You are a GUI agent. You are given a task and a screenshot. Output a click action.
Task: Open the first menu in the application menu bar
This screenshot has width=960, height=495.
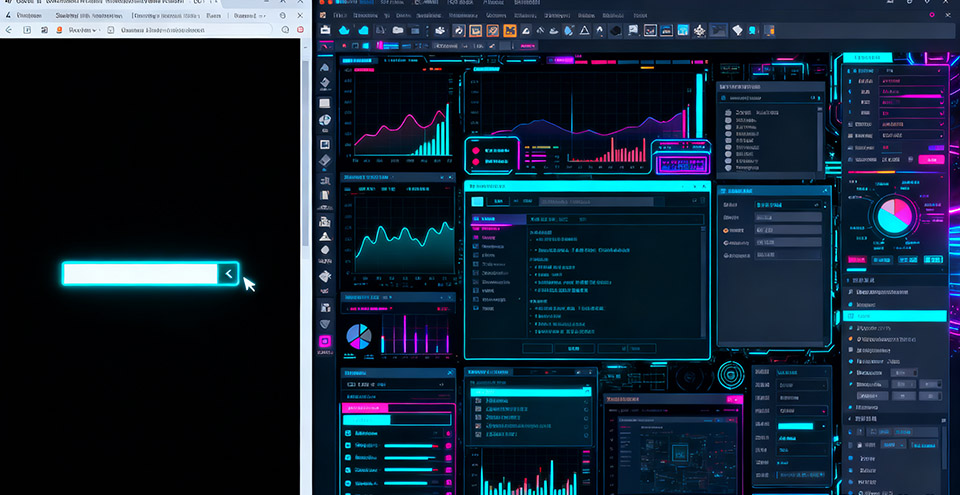click(339, 15)
